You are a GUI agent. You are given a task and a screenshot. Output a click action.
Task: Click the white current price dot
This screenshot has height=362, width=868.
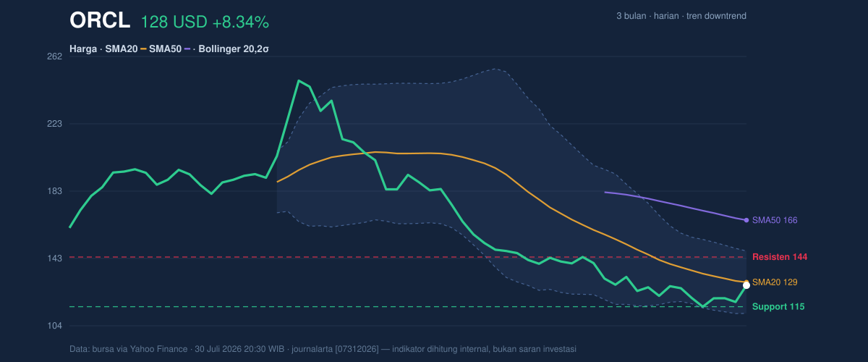pos(746,285)
